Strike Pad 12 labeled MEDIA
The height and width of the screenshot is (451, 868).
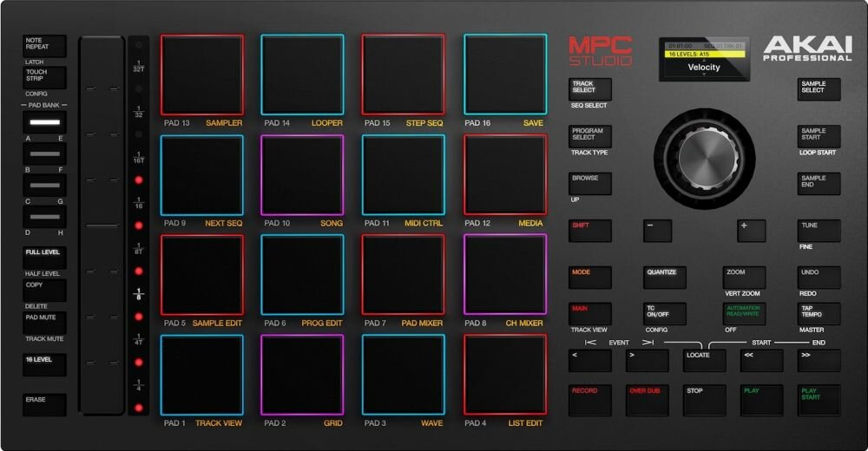(x=505, y=175)
